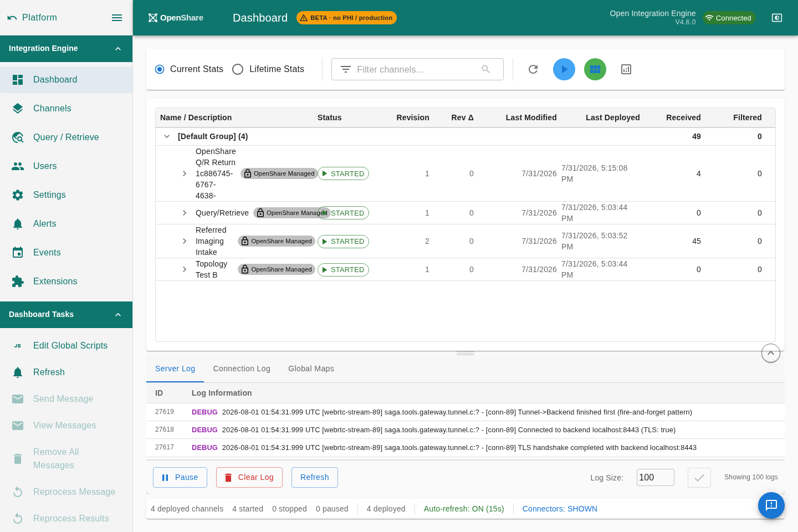Image resolution: width=798 pixels, height=532 pixels.
Task: Click the Pause log button
Action: (x=180, y=478)
